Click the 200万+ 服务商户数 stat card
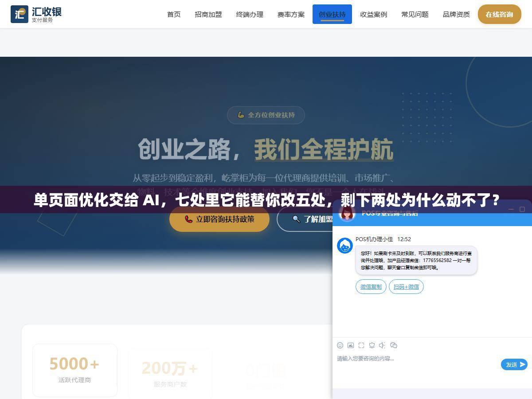Screen dimensions: 532x399 click(x=170, y=373)
